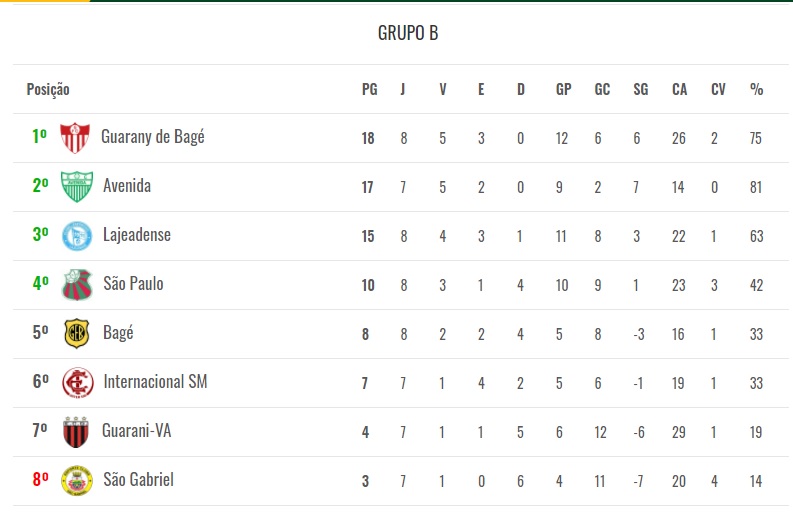Click the São Gabriel team crest
This screenshot has width=793, height=517.
click(x=76, y=480)
